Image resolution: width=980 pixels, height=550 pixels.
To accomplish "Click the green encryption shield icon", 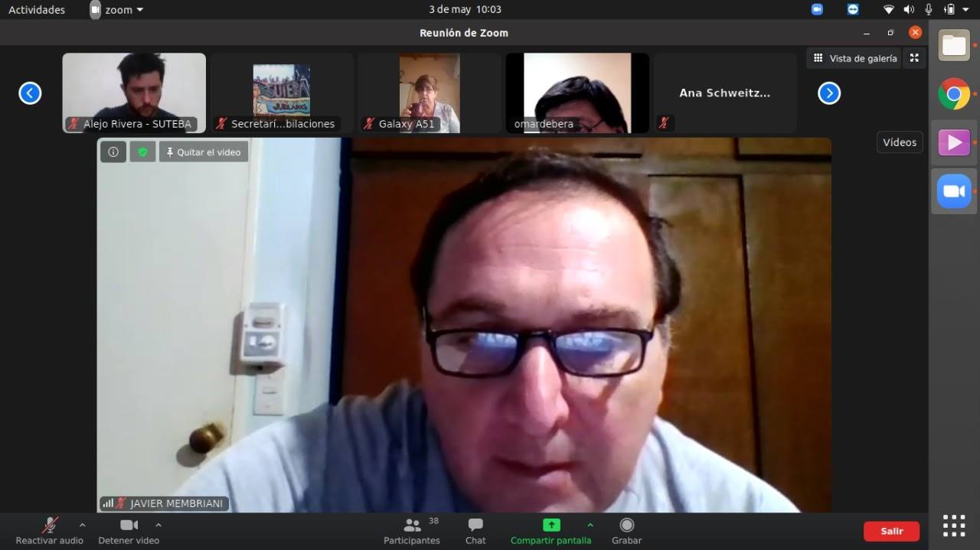I will tap(142, 152).
